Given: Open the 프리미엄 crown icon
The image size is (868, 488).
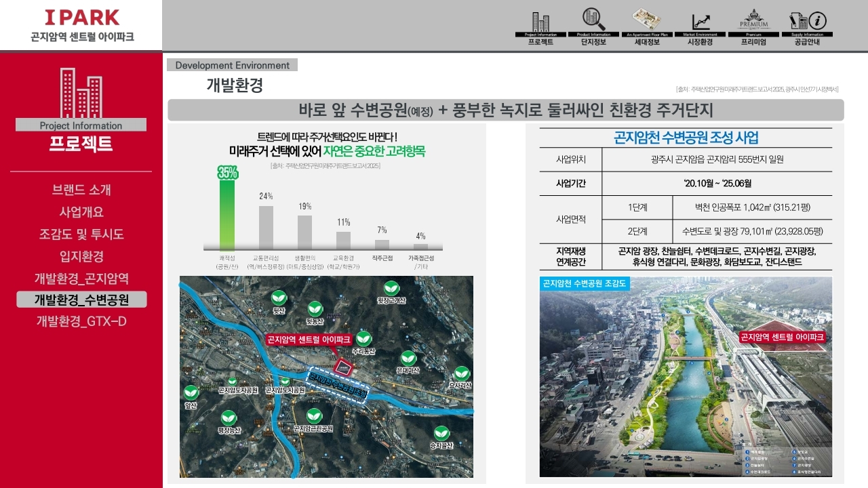Looking at the screenshot, I should (x=753, y=20).
